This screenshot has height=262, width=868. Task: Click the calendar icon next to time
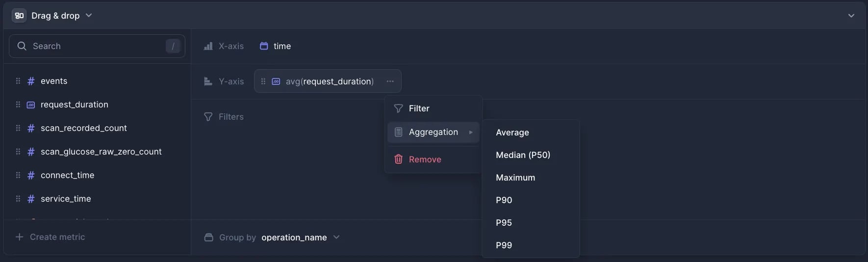click(264, 46)
